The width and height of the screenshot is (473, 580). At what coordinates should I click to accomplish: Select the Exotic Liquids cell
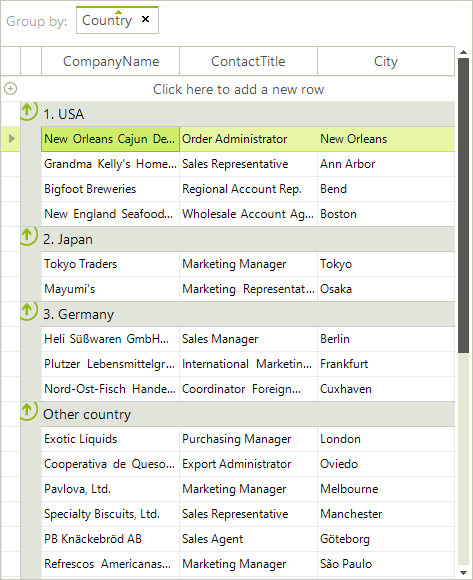click(110, 439)
